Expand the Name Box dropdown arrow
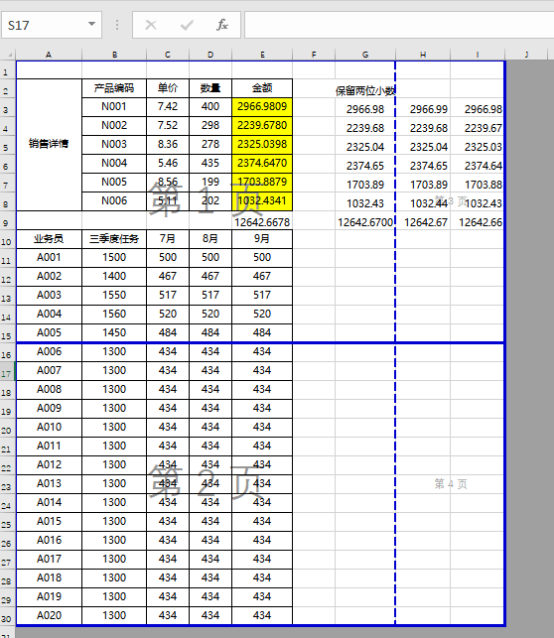 92,24
